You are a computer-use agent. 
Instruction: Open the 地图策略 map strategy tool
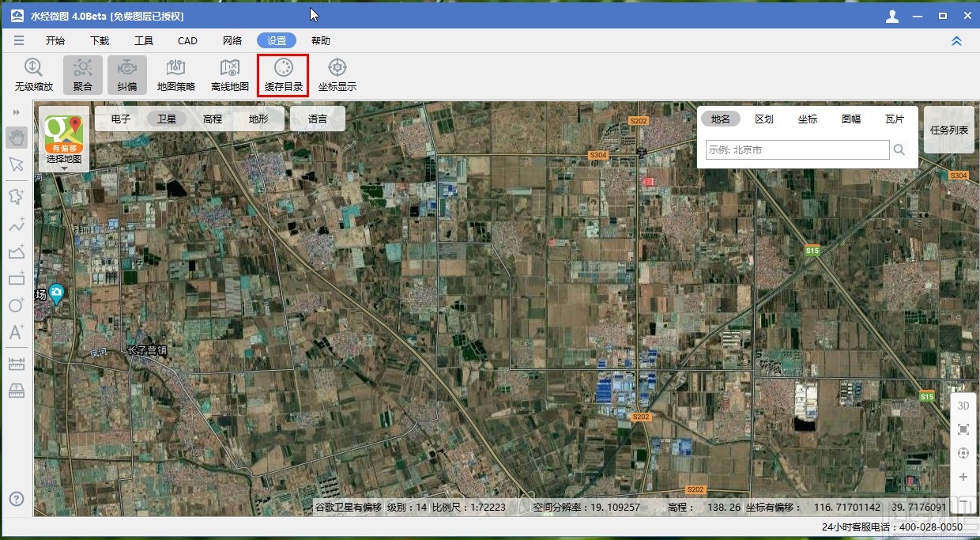[x=176, y=75]
